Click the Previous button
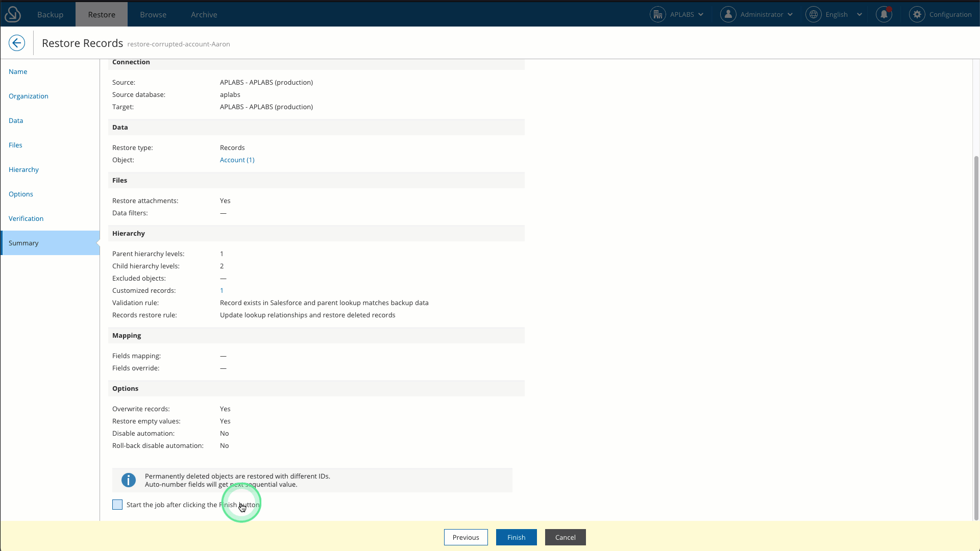Image resolution: width=980 pixels, height=551 pixels. tap(466, 537)
